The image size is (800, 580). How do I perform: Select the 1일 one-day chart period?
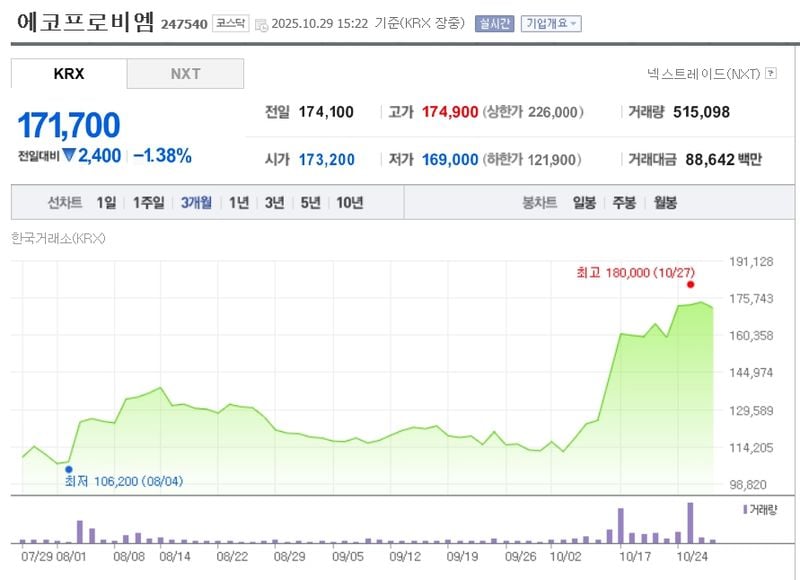pyautogui.click(x=107, y=202)
